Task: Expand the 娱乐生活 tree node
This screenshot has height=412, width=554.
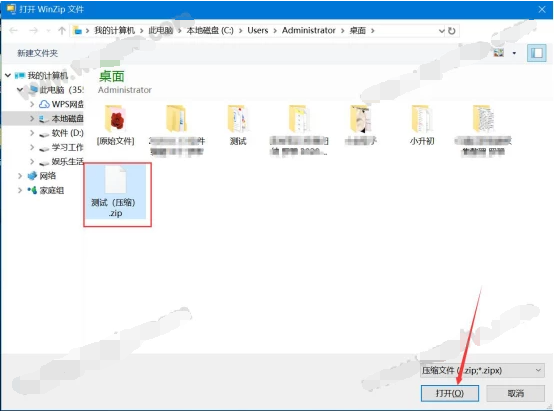Action: click(x=32, y=162)
